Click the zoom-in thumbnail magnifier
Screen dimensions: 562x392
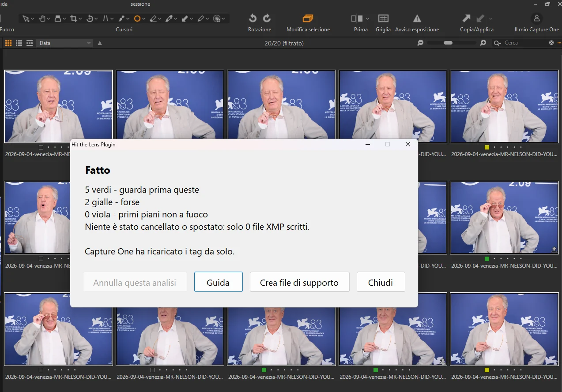point(483,43)
